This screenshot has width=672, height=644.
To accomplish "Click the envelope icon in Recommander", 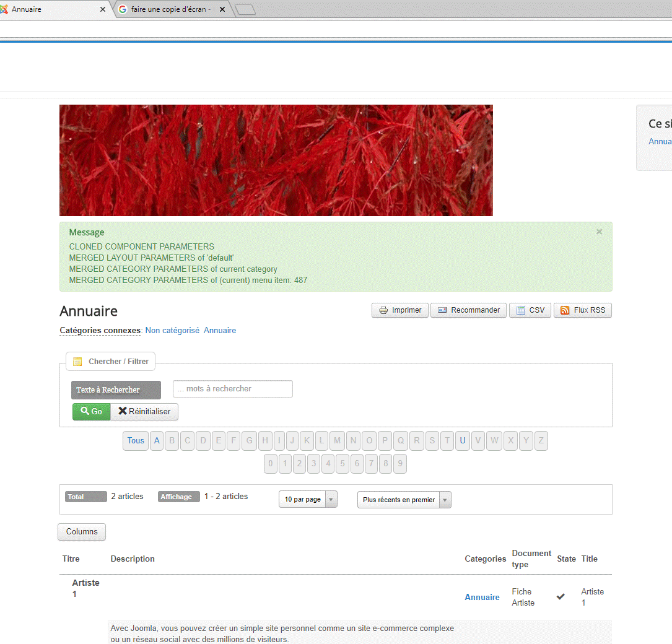I will (442, 310).
